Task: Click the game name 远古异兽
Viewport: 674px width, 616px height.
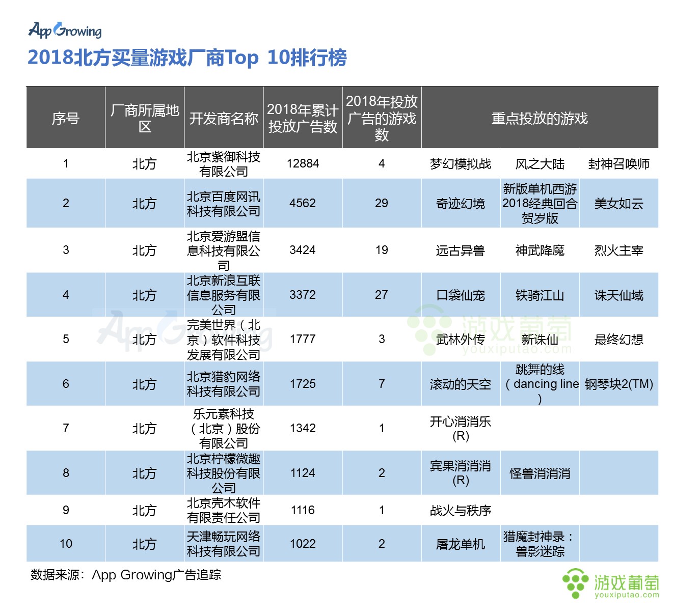Action: [x=461, y=250]
